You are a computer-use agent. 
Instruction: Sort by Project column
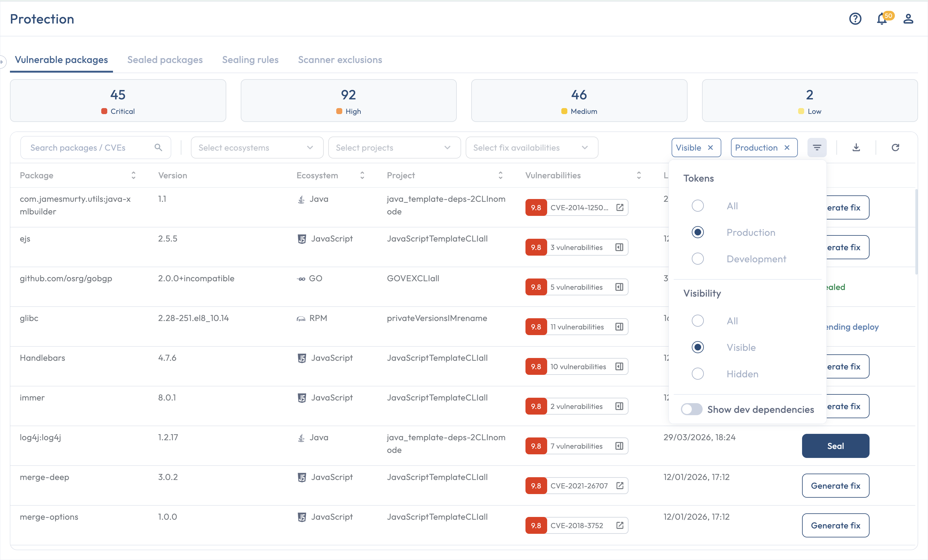coord(500,175)
